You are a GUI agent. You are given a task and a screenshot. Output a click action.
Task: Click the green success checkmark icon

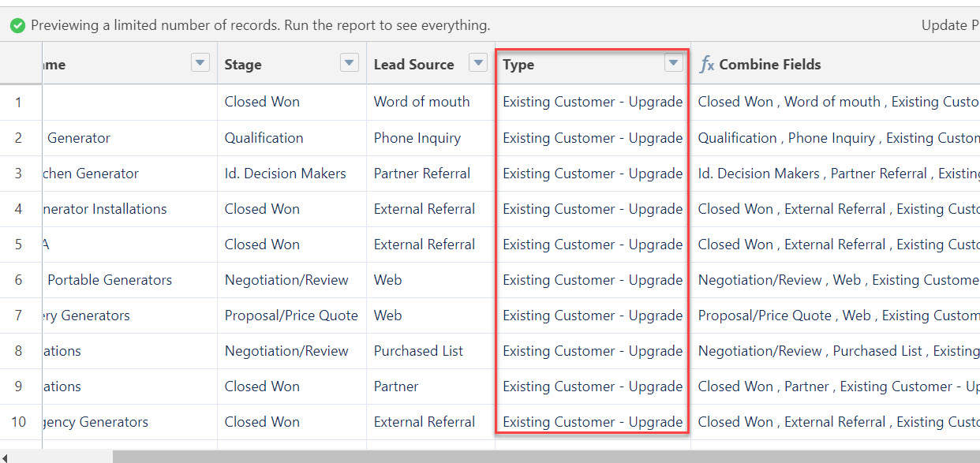tap(17, 24)
